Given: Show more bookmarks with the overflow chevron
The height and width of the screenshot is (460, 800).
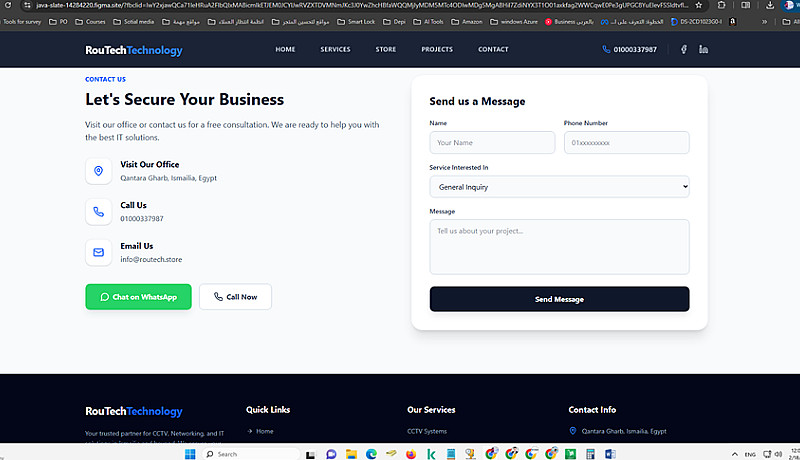Looking at the screenshot, I should click(x=764, y=22).
